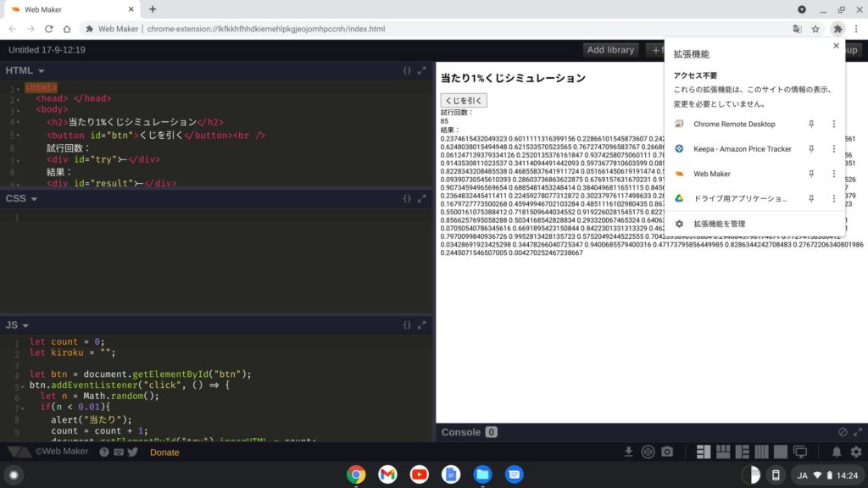The image size is (868, 488).
Task: Click the くじを引く button in preview
Action: coord(464,101)
